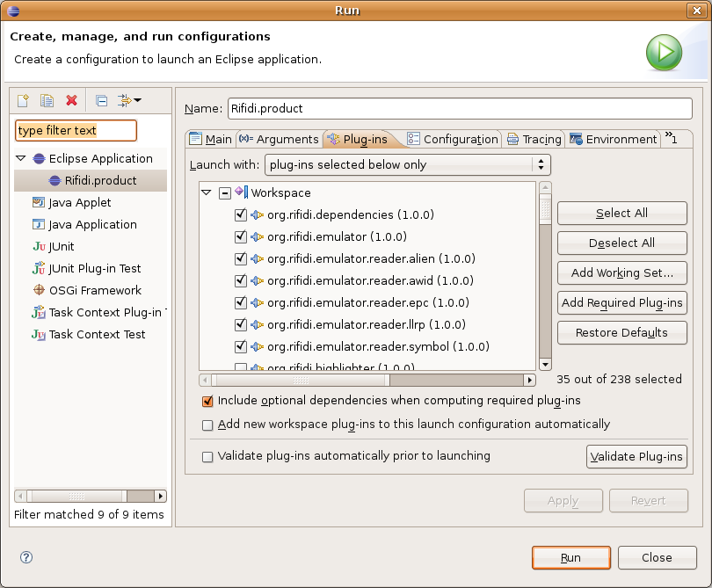Click the Duplicate launch configuration icon

[47, 100]
